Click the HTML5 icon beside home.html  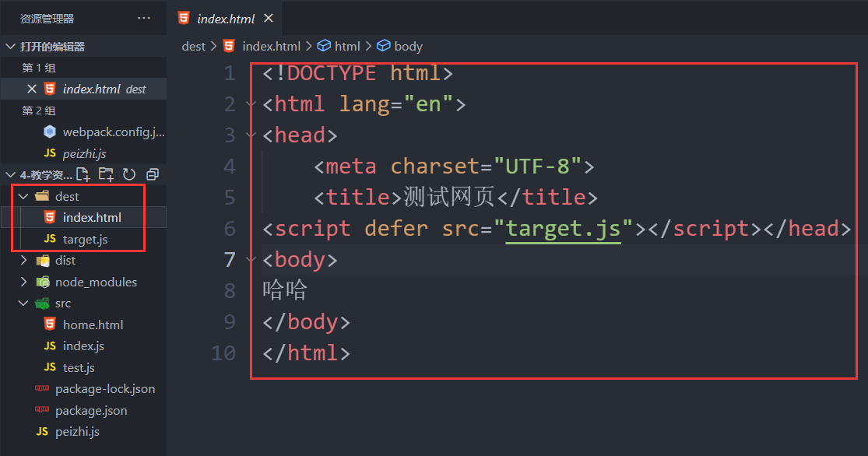[50, 324]
